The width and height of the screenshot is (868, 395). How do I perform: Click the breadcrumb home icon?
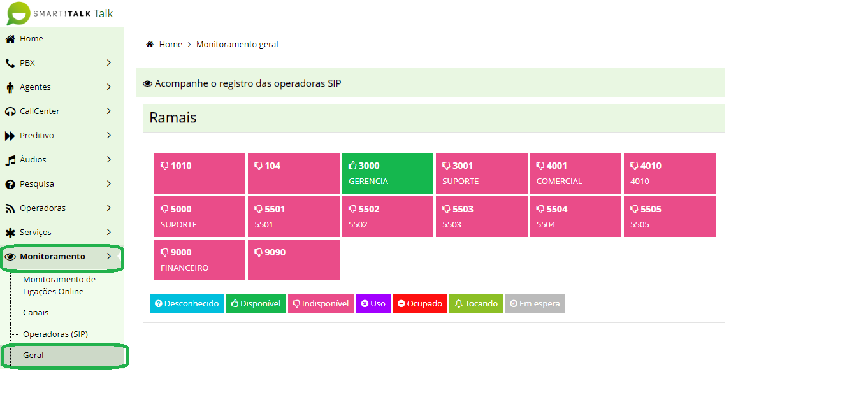point(150,45)
